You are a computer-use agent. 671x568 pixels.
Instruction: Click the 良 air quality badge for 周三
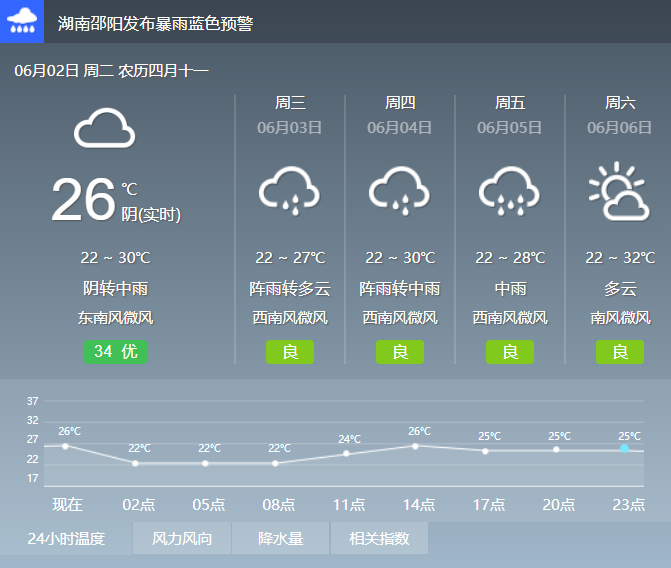point(290,352)
